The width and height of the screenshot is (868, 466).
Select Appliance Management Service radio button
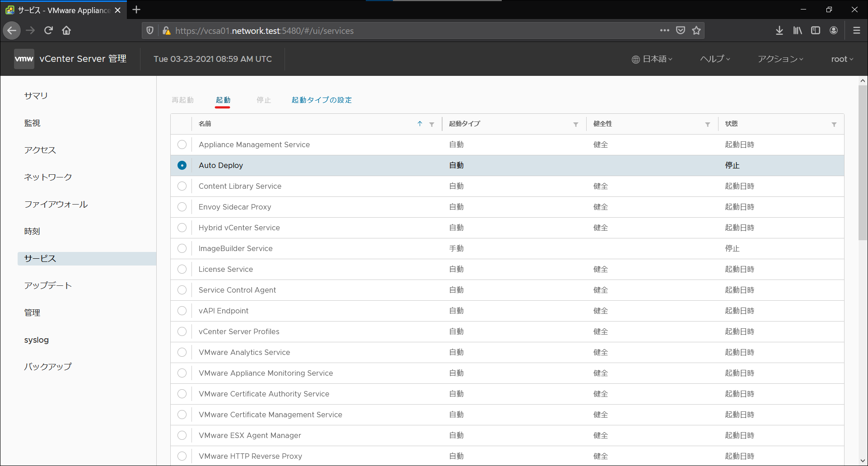(182, 144)
